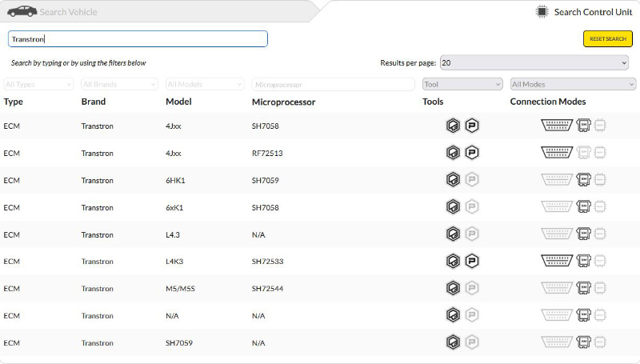This screenshot has height=364, width=640.
Task: Click the greyed P hexagon icon for SH72544
Action: [472, 289]
